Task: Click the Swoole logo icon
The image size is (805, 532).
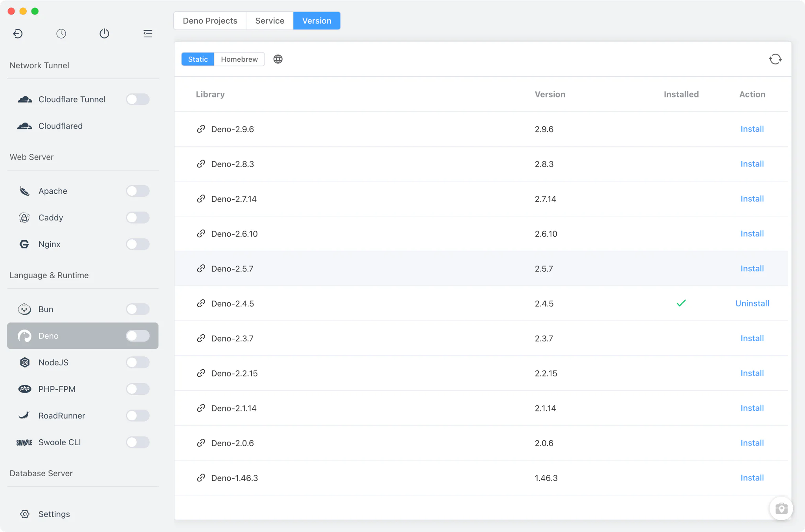Action: tap(24, 442)
